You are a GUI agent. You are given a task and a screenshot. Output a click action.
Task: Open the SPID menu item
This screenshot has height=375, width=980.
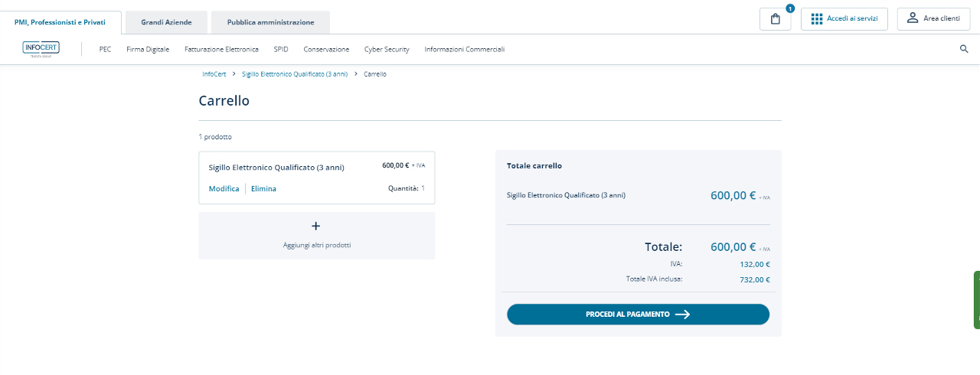tap(281, 49)
